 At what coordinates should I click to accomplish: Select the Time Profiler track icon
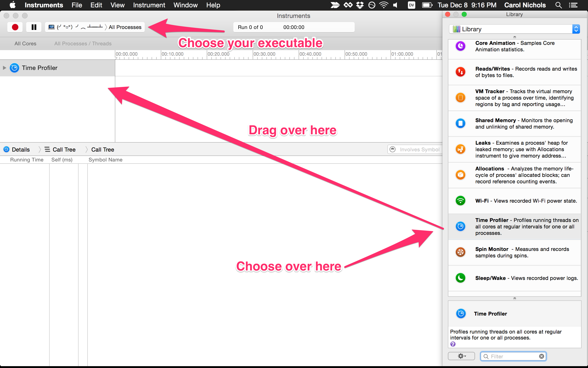(14, 68)
